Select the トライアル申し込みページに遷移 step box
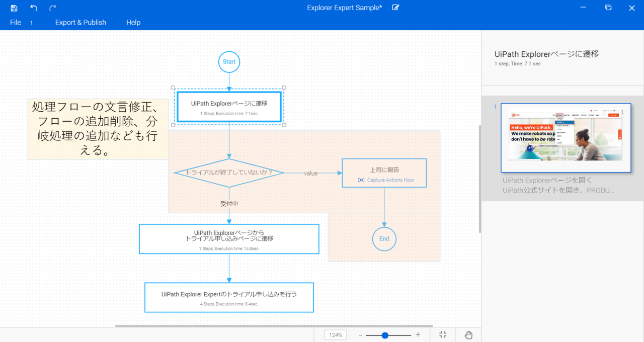 pos(229,239)
